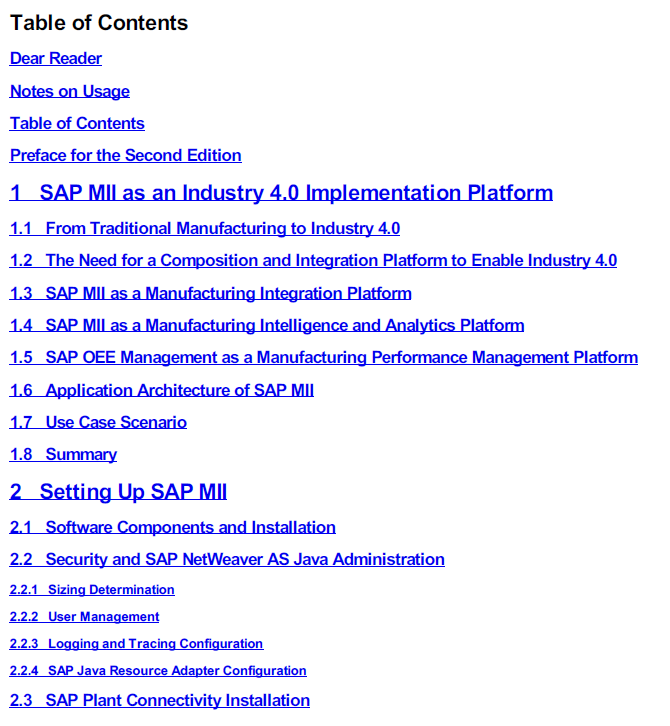Go to Notes on Usage
The height and width of the screenshot is (726, 670).
coord(69,91)
